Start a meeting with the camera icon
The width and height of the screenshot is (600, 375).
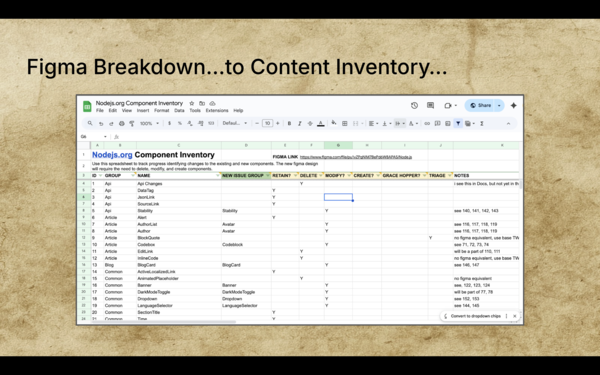point(448,106)
